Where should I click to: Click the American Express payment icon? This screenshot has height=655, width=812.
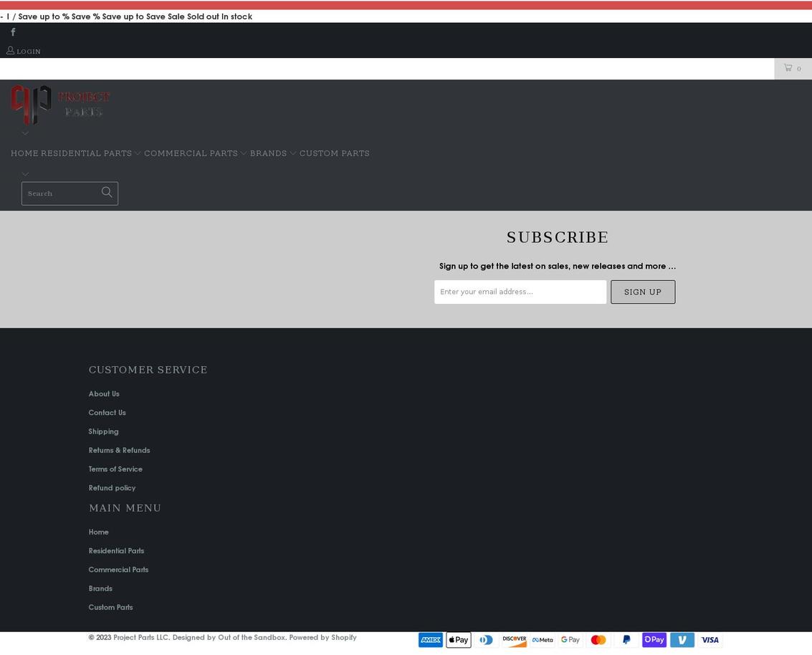[430, 640]
